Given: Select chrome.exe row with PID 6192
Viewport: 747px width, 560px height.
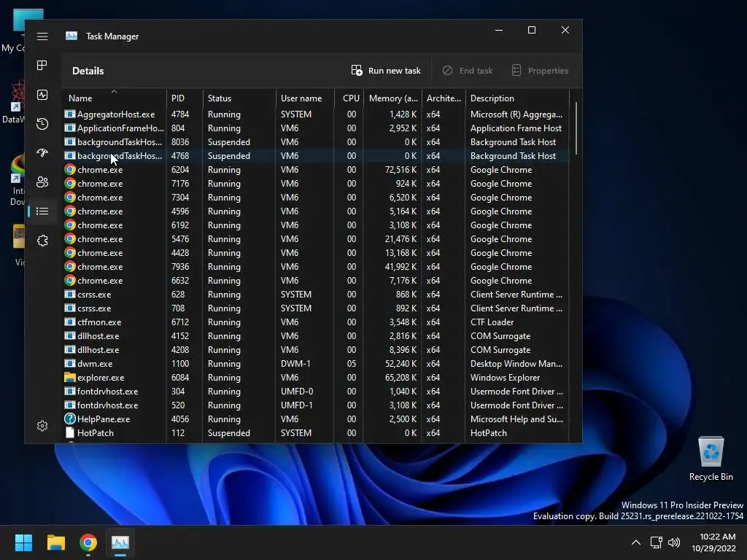Looking at the screenshot, I should point(316,225).
